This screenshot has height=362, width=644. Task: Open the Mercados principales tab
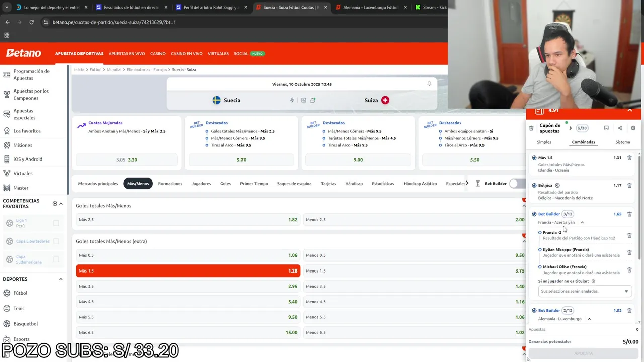98,184
